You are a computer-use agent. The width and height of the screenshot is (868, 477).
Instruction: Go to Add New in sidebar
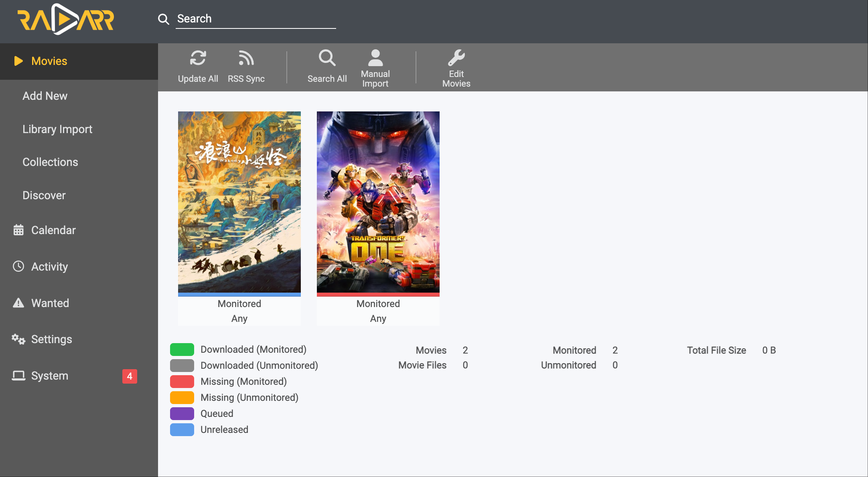coord(45,96)
